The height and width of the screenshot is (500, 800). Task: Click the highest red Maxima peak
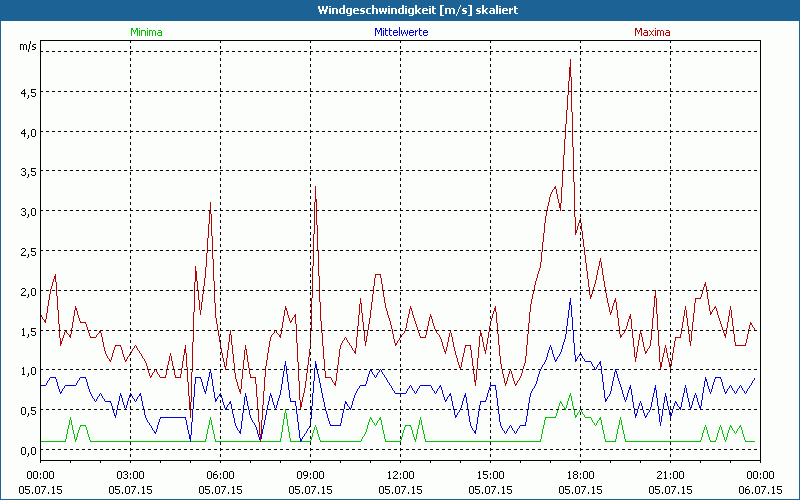coord(570,60)
